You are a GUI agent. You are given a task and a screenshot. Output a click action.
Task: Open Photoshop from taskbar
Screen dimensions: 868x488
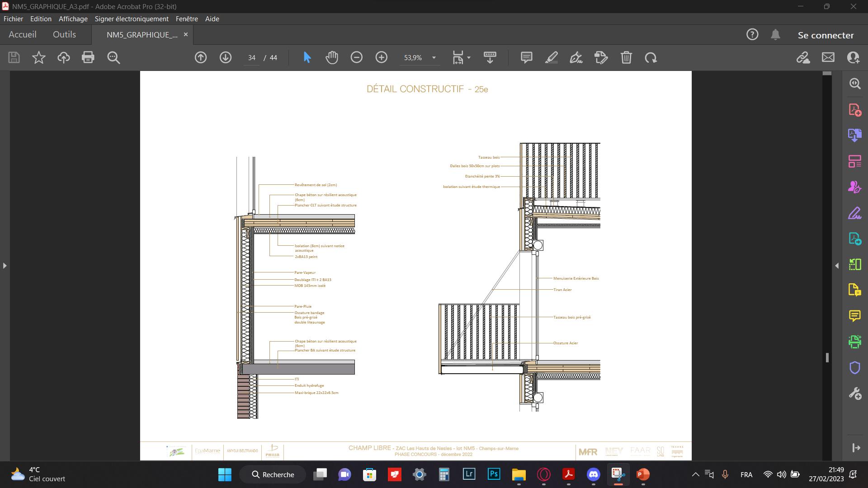tap(494, 474)
